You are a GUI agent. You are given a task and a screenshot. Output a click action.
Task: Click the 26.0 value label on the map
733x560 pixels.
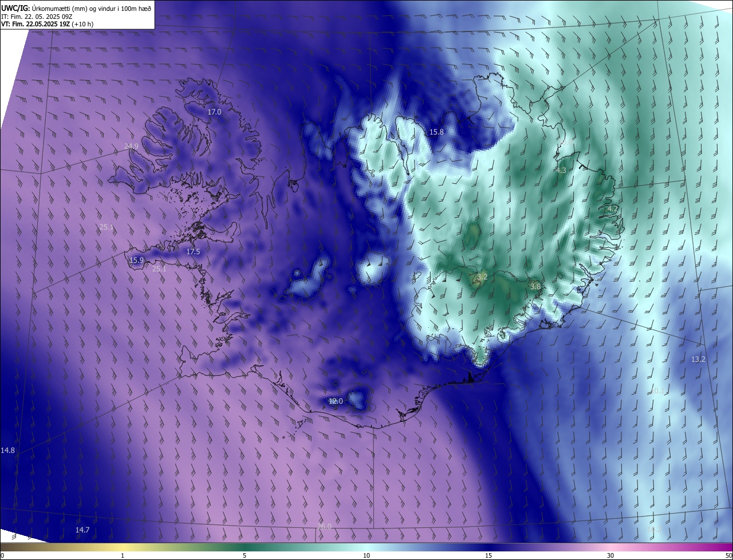pyautogui.click(x=324, y=527)
